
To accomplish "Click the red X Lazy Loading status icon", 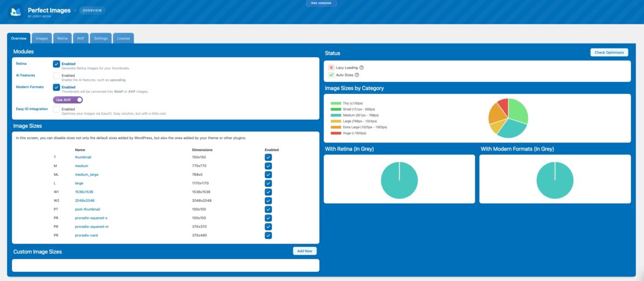I will tap(331, 68).
